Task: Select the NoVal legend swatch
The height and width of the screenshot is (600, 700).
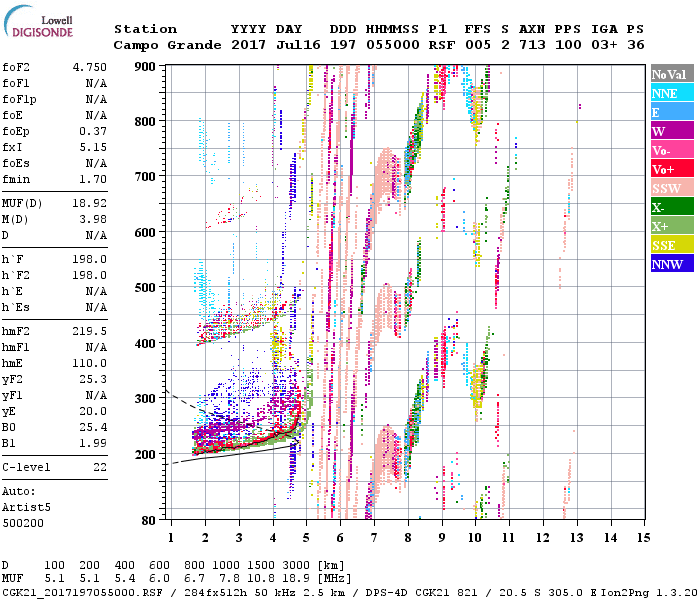Action: coord(671,74)
